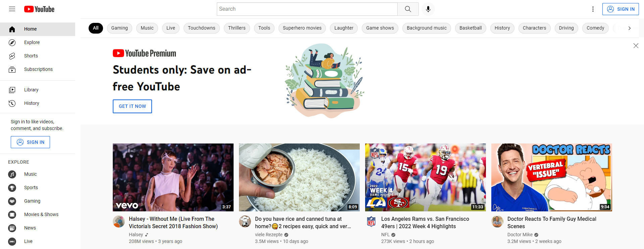Click Doctor Mike's channel avatar
644x249 pixels.
pos(497,222)
